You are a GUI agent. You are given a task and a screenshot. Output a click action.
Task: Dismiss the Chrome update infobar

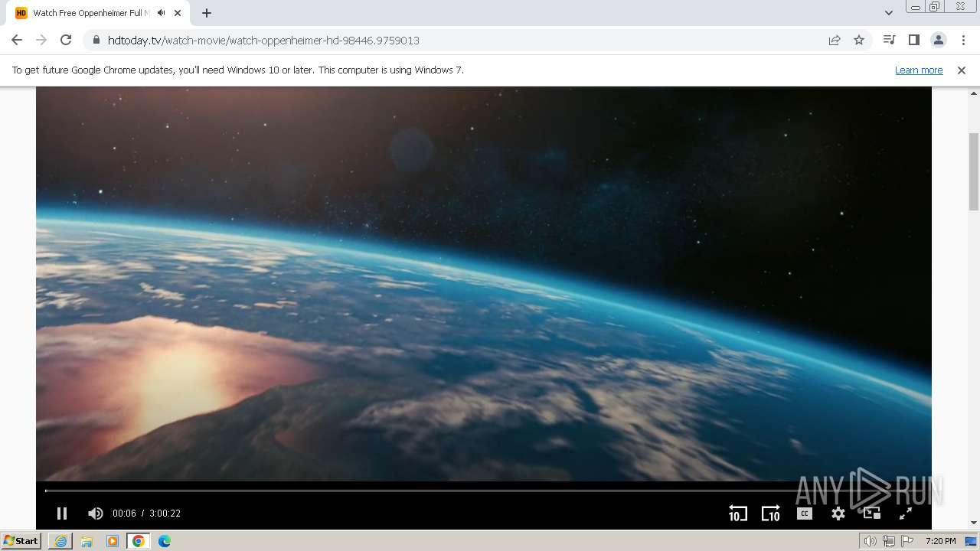point(962,70)
